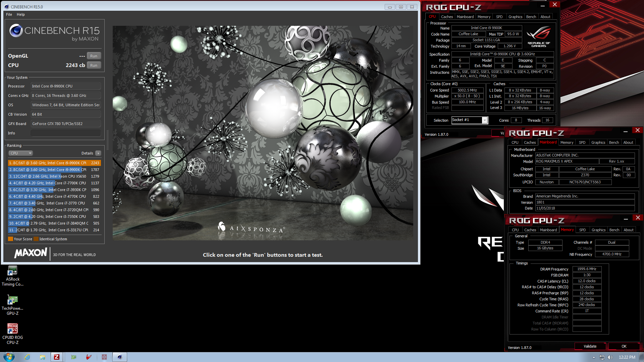Open SPD tab in top CPU-Z window
Screen dimensions: 644x362
499,17
